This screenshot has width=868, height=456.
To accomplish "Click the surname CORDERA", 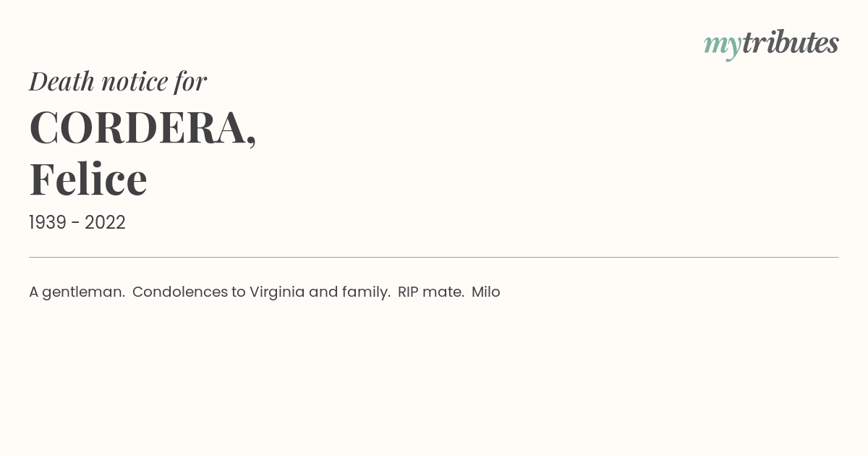I will [x=137, y=127].
